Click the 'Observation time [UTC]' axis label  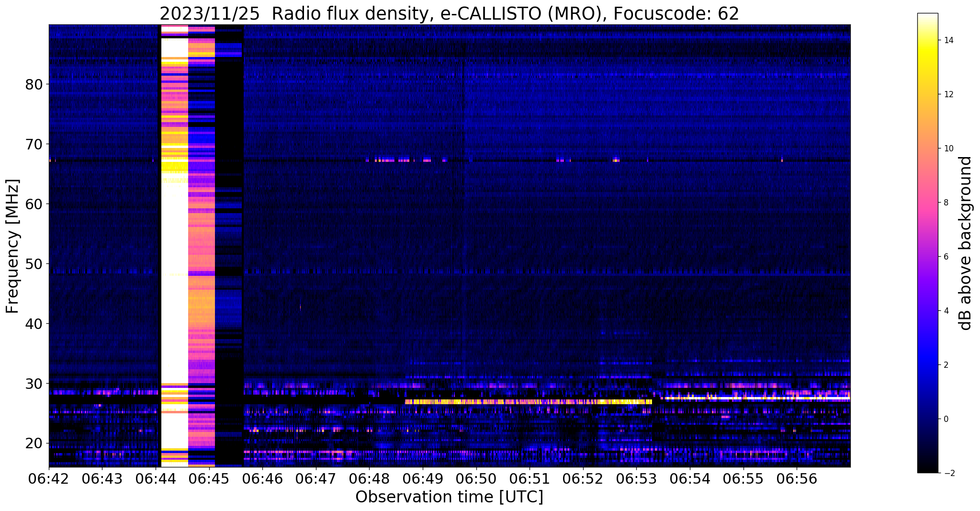point(449,497)
